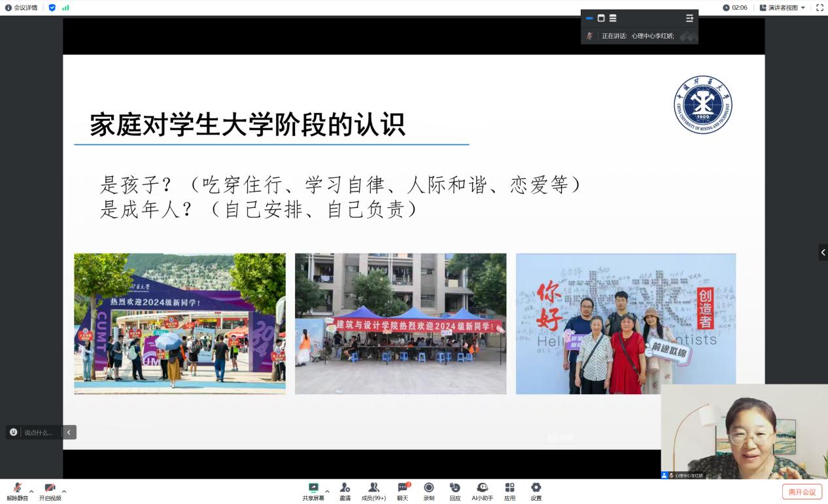Image resolution: width=828 pixels, height=504 pixels.
Task: Start recording with the 录制 icon
Action: pyautogui.click(x=429, y=490)
